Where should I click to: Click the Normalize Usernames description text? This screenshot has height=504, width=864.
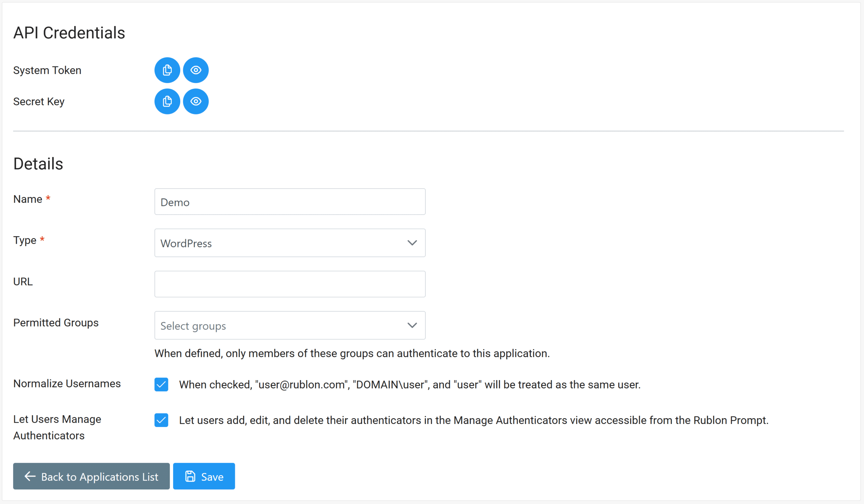pyautogui.click(x=410, y=385)
